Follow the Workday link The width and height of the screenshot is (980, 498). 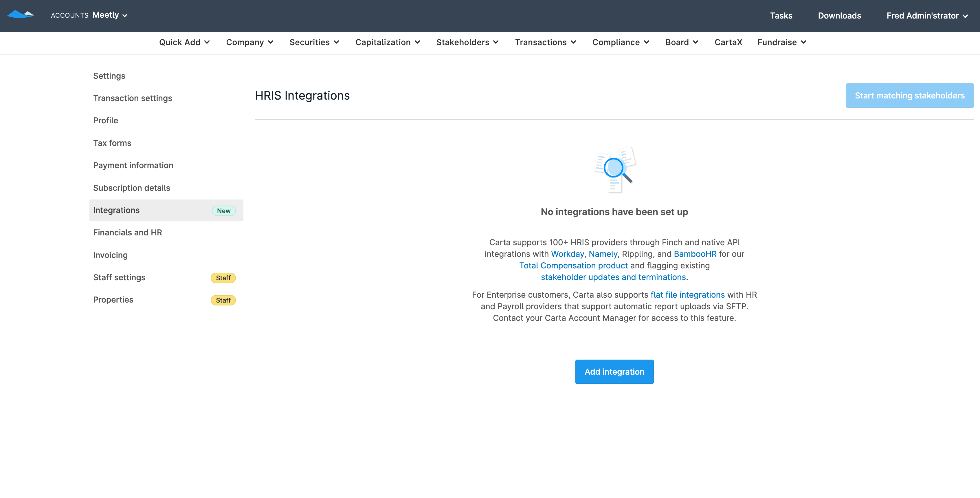[x=568, y=254]
